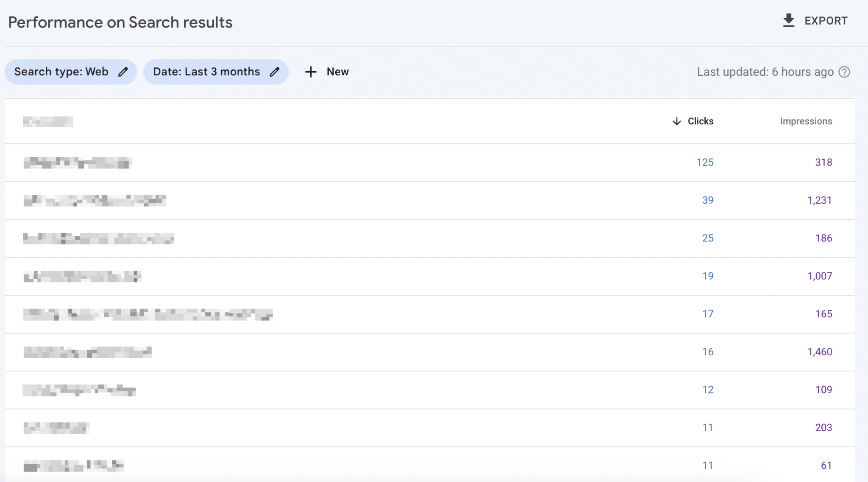868x482 pixels.
Task: Click the EXPORT label button
Action: tap(826, 20)
